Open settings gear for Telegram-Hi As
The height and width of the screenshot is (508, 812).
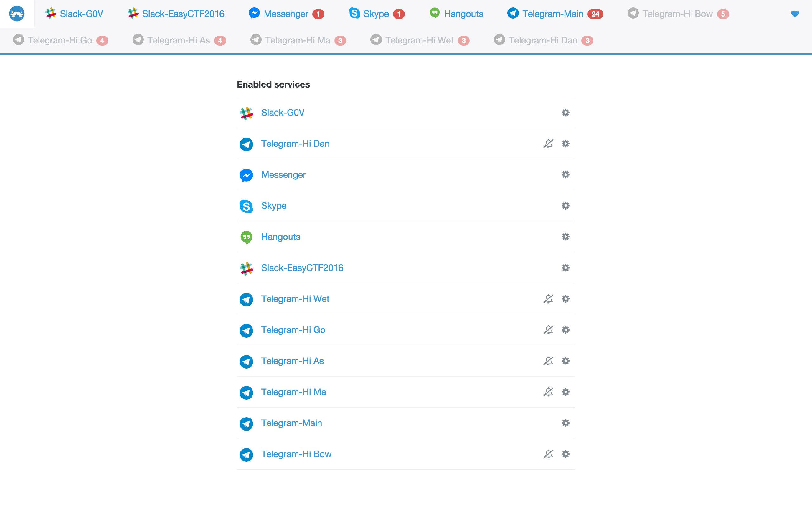(x=565, y=361)
